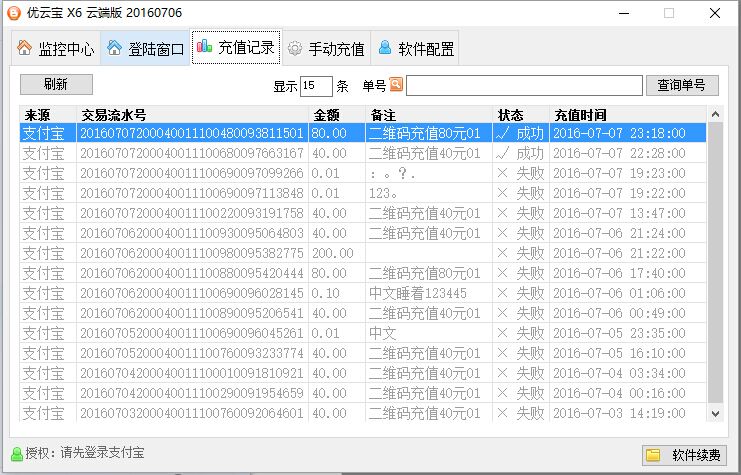Click the orange search icon beside 单号
741x475 pixels.
[x=396, y=85]
